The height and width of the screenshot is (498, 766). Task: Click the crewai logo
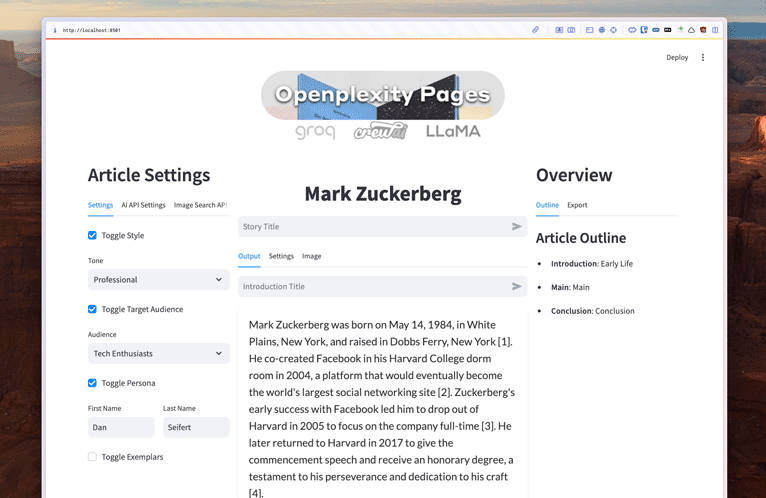(x=381, y=130)
